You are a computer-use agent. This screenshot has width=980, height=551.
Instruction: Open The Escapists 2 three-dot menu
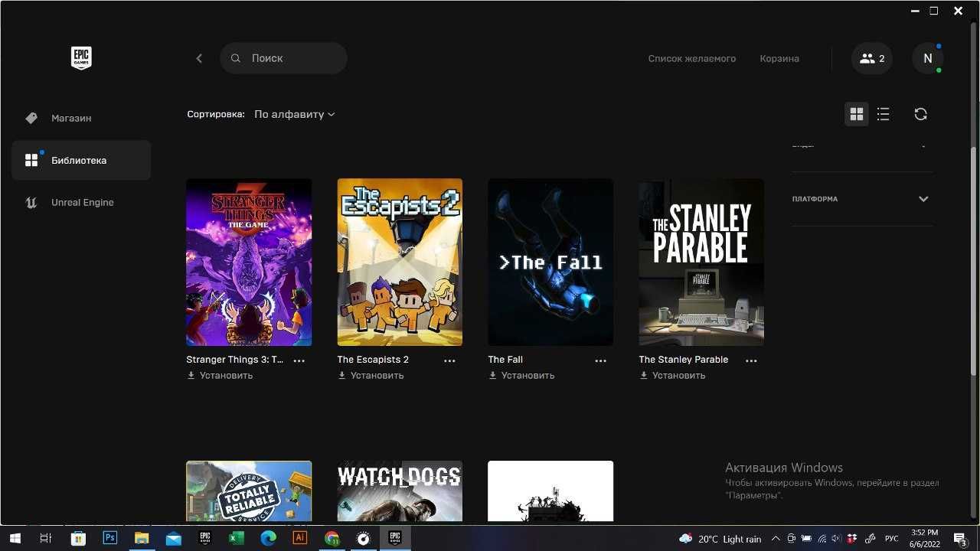point(449,360)
